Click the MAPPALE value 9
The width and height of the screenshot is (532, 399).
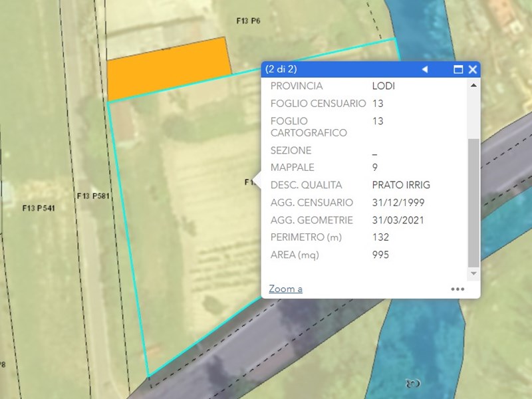coord(375,168)
